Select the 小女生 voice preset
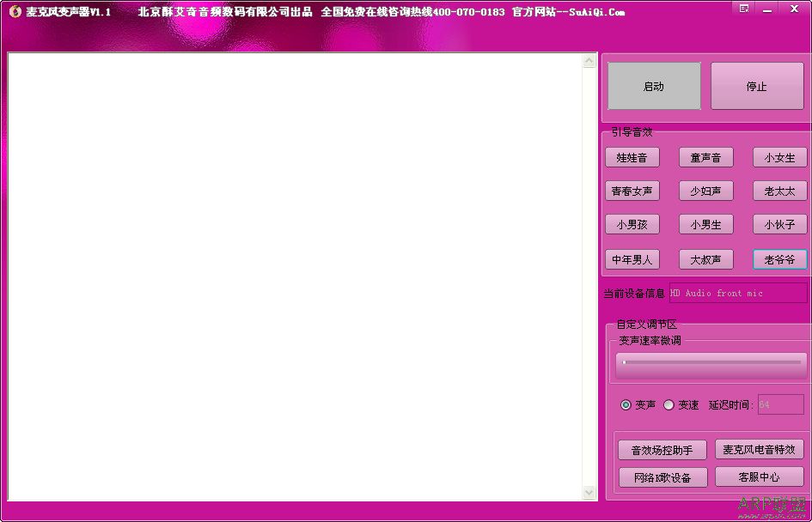This screenshot has height=522, width=812. (x=779, y=158)
